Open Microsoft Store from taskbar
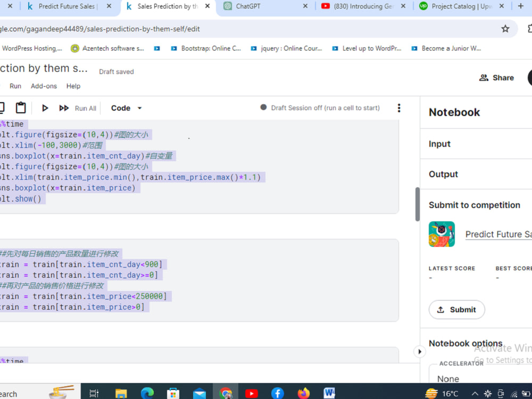The height and width of the screenshot is (399, 532). click(x=173, y=393)
